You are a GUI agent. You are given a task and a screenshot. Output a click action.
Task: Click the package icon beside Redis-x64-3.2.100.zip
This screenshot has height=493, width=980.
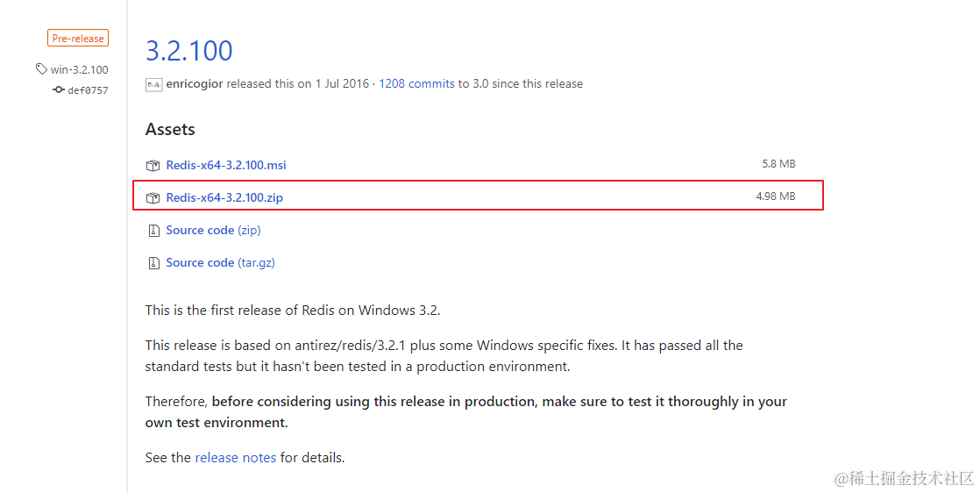tap(153, 198)
